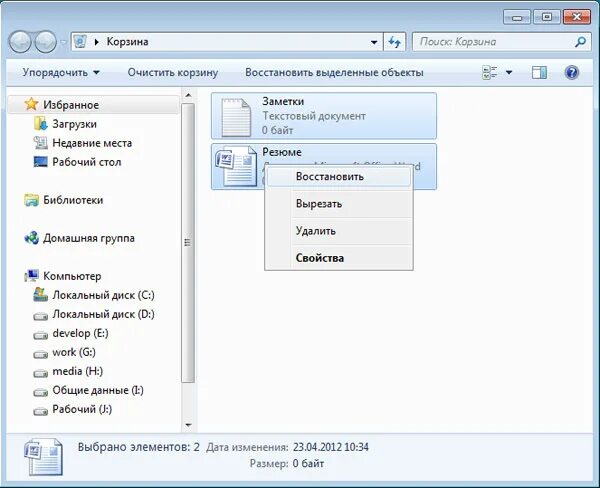600x488 pixels.
Task: Click the date 23.04.2012 10:34 in details pane
Action: point(331,447)
